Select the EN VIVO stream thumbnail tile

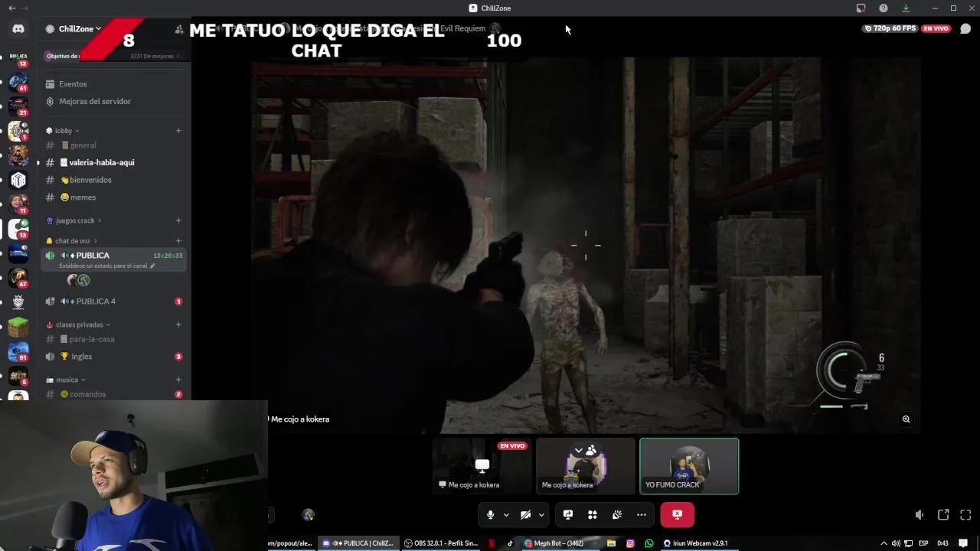(482, 466)
